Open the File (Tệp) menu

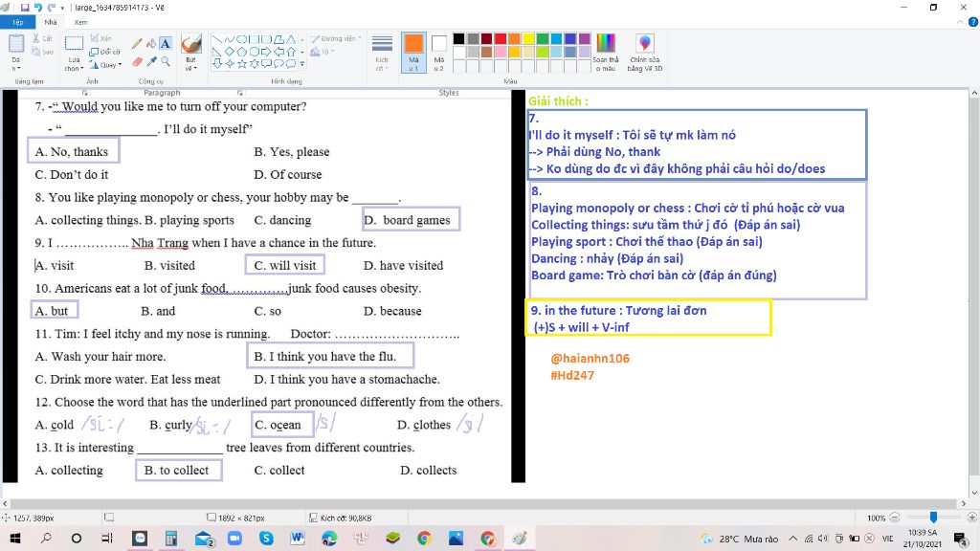click(x=17, y=22)
